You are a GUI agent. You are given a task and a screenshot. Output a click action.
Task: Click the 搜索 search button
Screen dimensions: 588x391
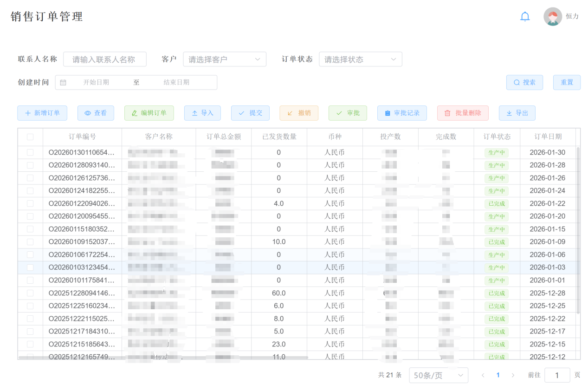point(524,83)
